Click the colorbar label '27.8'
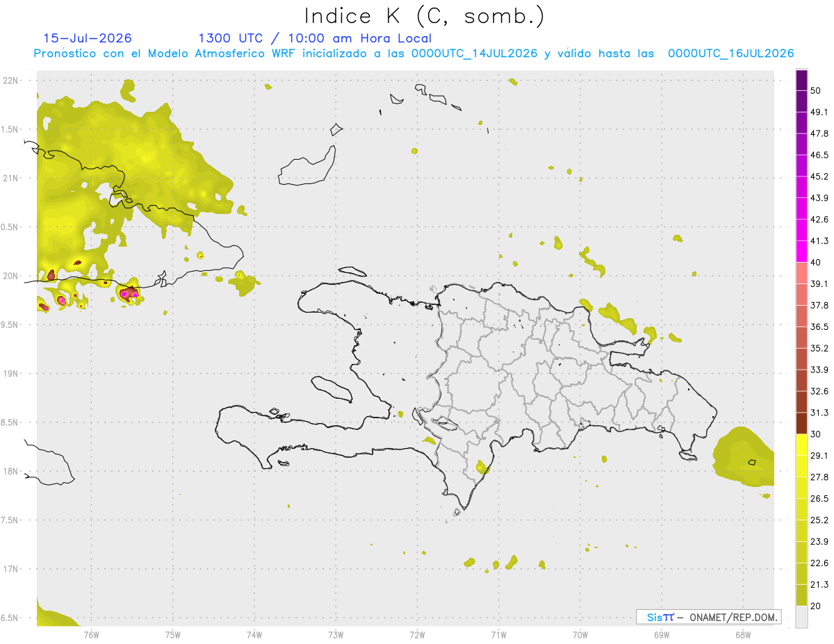The width and height of the screenshot is (834, 644). click(x=819, y=477)
